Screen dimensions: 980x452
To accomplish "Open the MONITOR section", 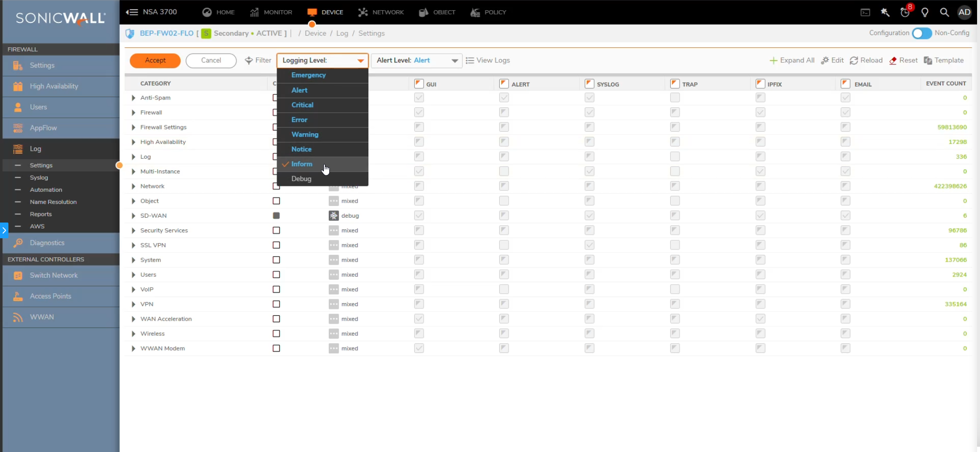I will pyautogui.click(x=271, y=12).
